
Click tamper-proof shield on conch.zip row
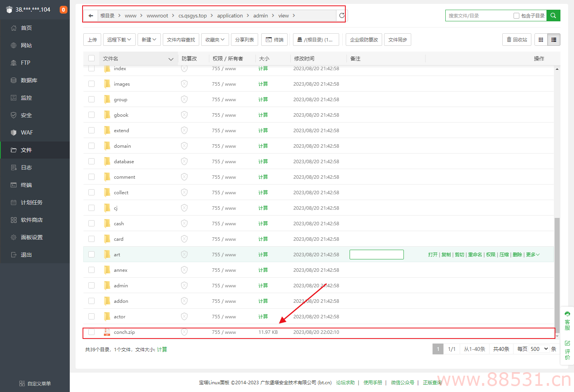tap(184, 332)
